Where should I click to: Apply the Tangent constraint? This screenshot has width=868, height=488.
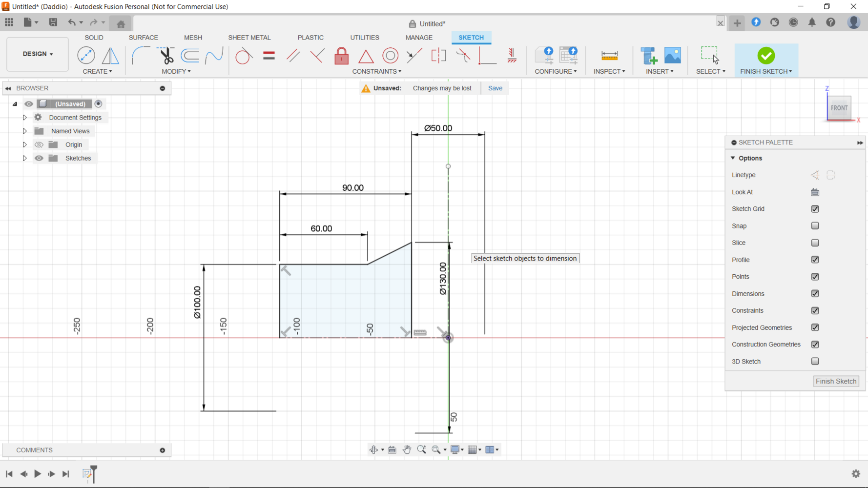(243, 56)
